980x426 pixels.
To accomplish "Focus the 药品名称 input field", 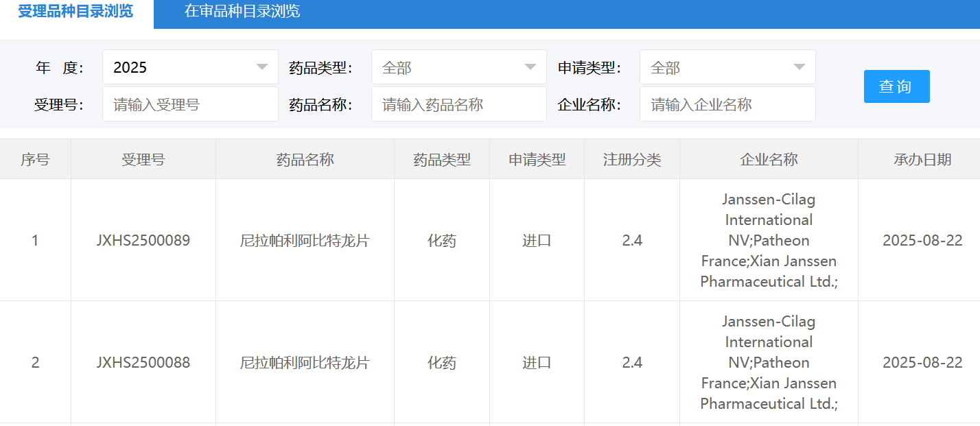I will tap(458, 104).
